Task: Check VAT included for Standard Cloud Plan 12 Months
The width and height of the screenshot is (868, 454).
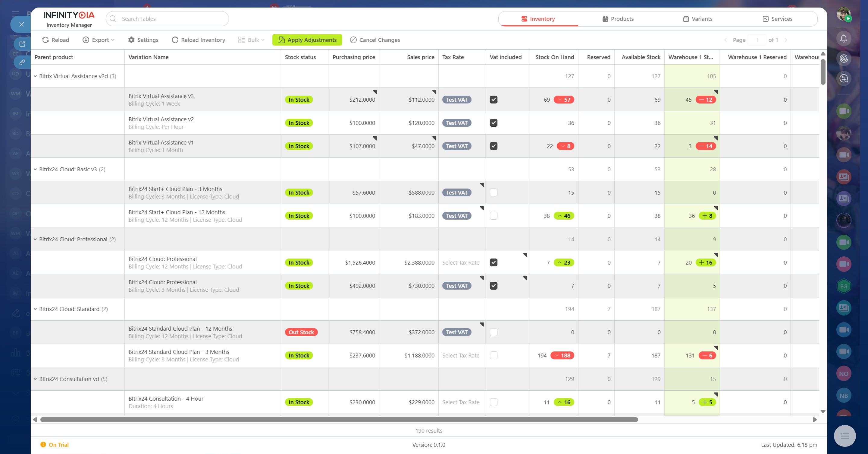Action: point(493,332)
